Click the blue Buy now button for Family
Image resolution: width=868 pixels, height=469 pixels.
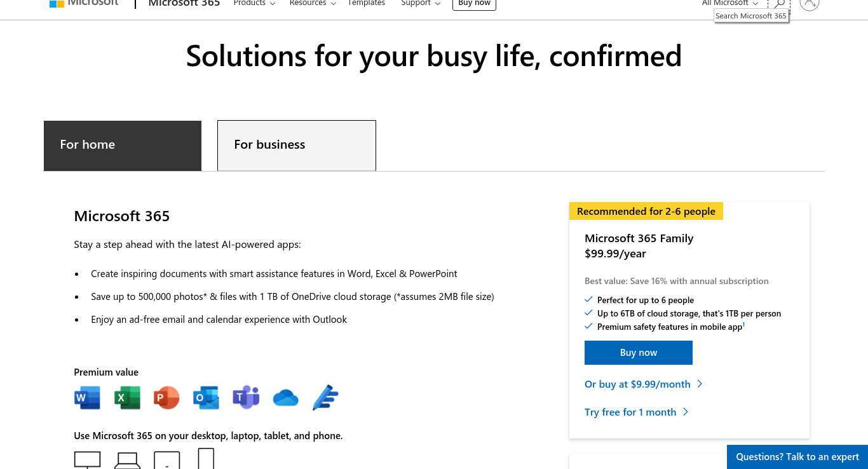[x=639, y=353]
